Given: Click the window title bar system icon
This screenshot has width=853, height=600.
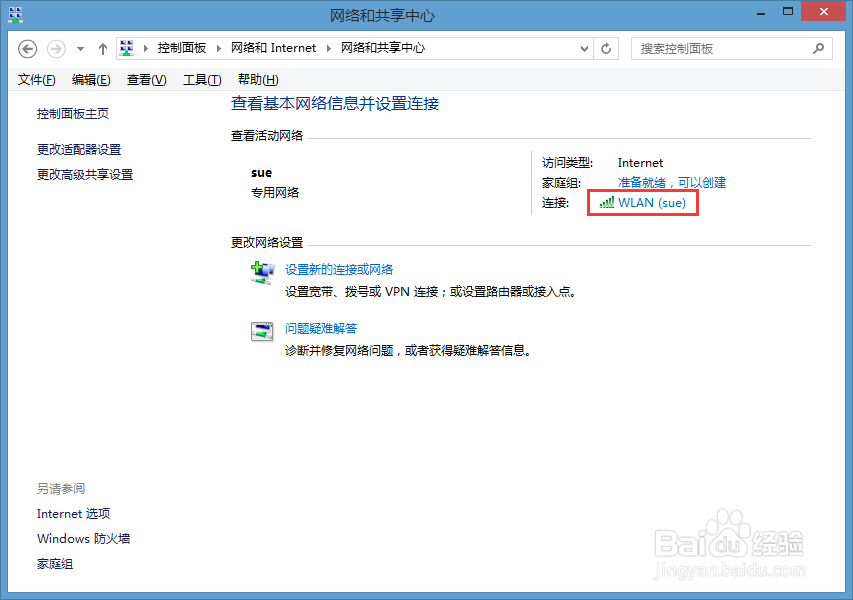Looking at the screenshot, I should [x=14, y=14].
